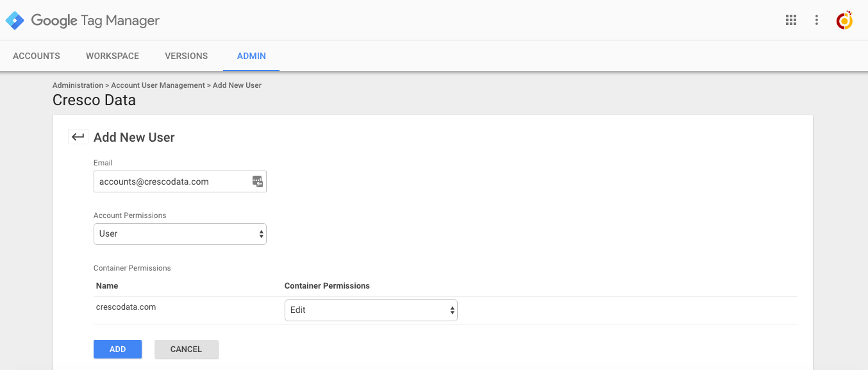Go back using the arrow icon

[78, 137]
